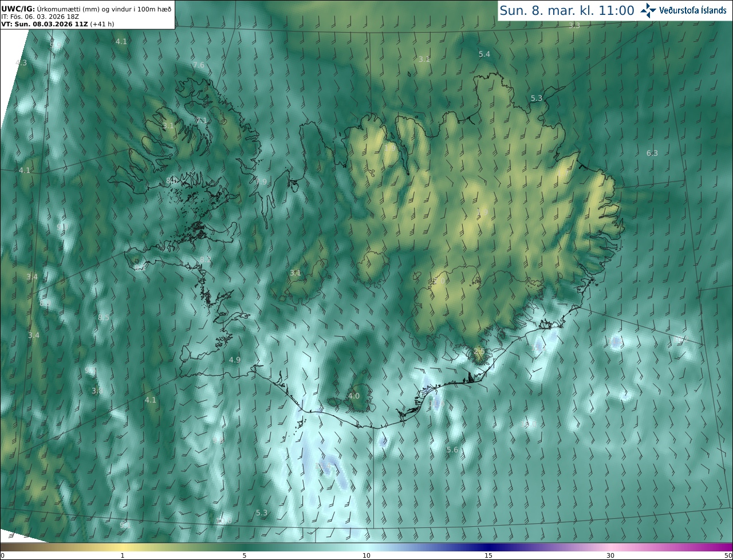Click the colorbar tick label '1'
The width and height of the screenshot is (733, 560).
pyautogui.click(x=123, y=556)
